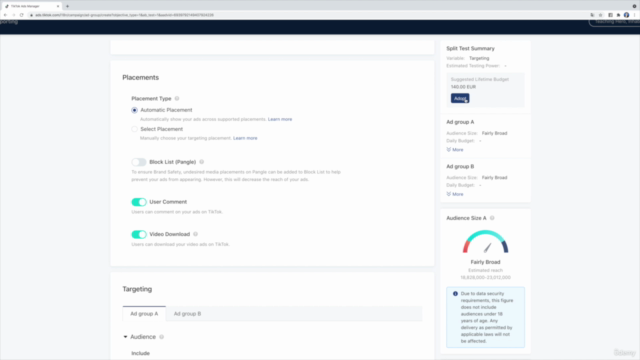Click the Adopt suggested budget button
This screenshot has width=640, height=360.
coord(460,98)
